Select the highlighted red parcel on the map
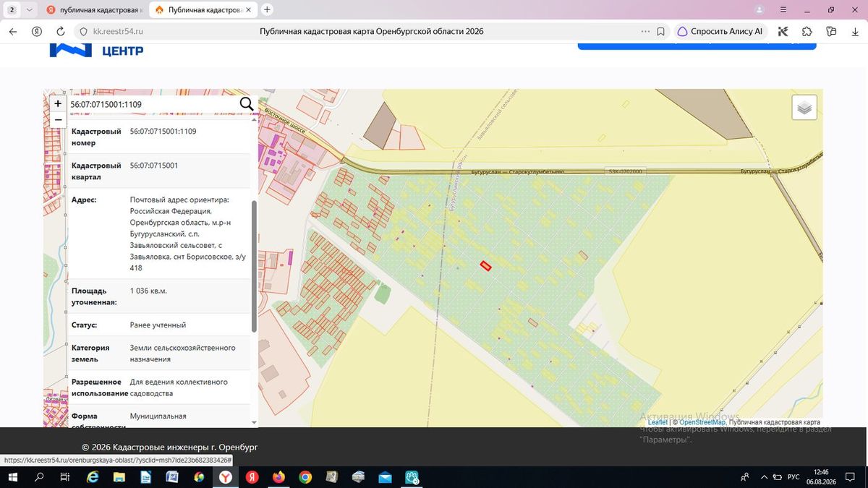The height and width of the screenshot is (488, 868). click(486, 266)
